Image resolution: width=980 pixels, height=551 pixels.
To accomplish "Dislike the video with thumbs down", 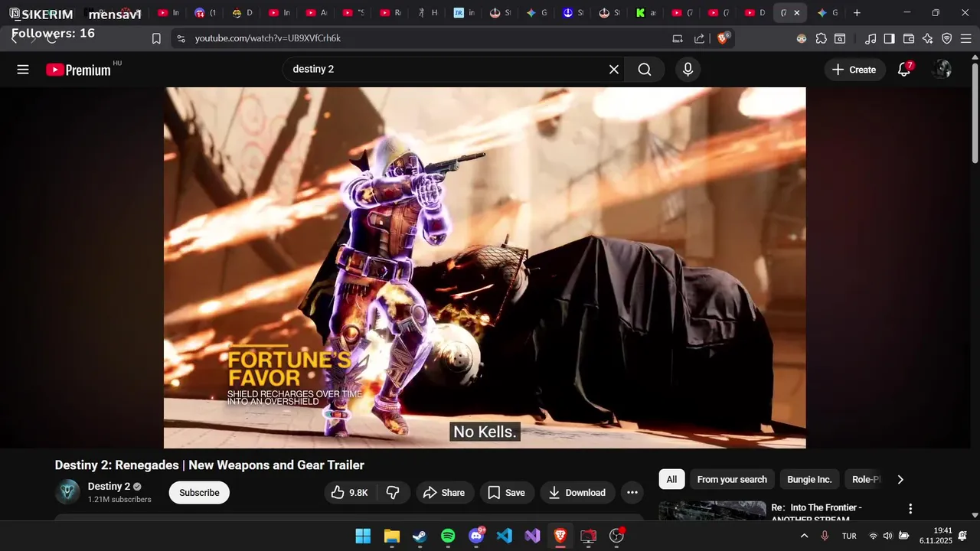I will (x=394, y=493).
